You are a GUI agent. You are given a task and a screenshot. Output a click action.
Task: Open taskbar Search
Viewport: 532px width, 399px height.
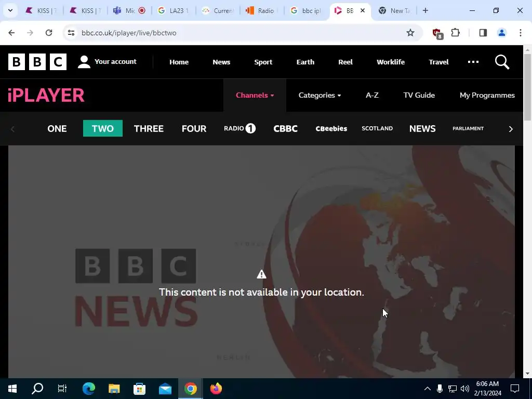click(37, 389)
